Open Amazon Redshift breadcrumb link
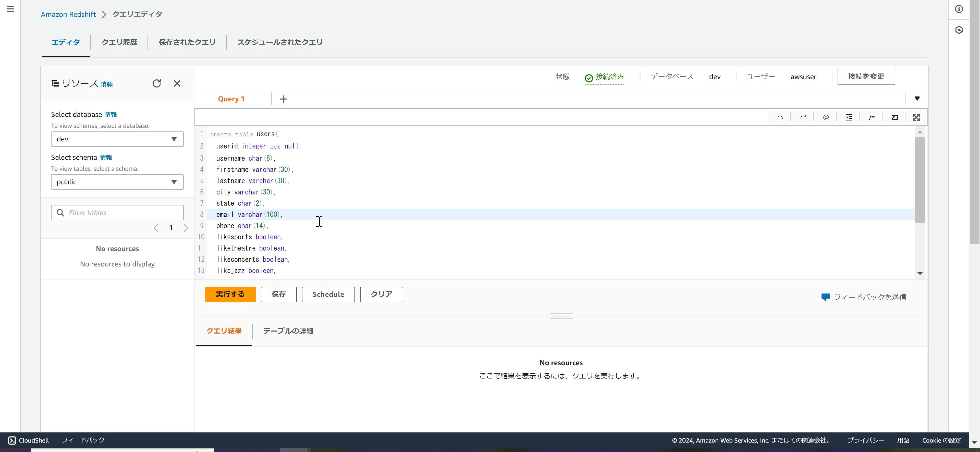980x452 pixels. [x=68, y=15]
